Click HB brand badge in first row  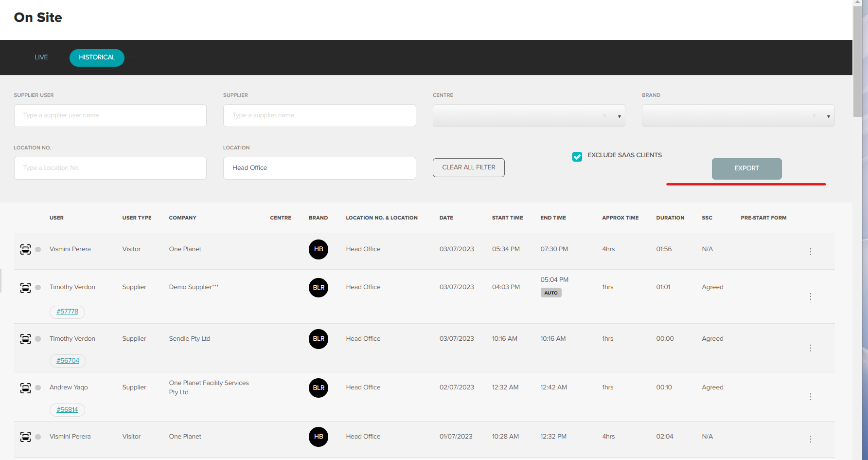click(x=318, y=249)
